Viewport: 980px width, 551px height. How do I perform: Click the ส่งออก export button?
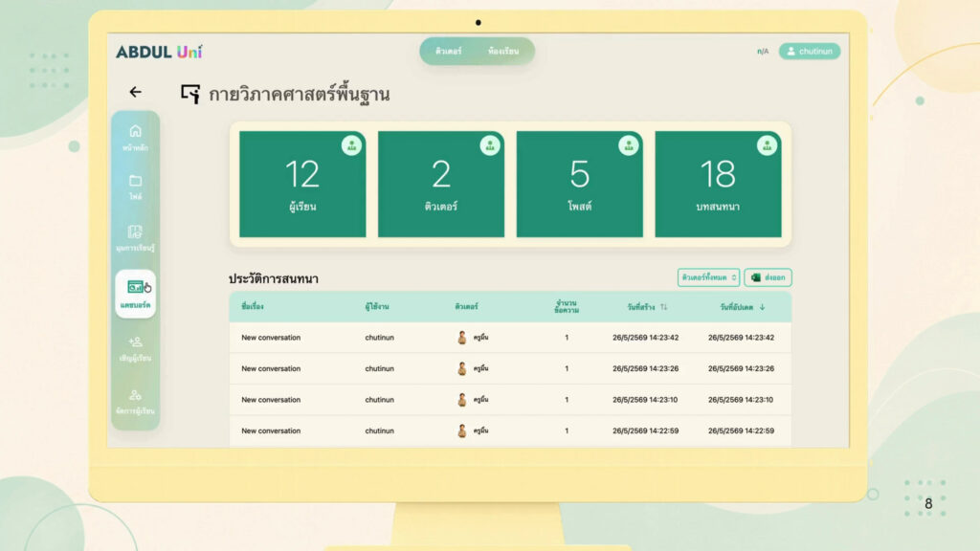tap(768, 277)
